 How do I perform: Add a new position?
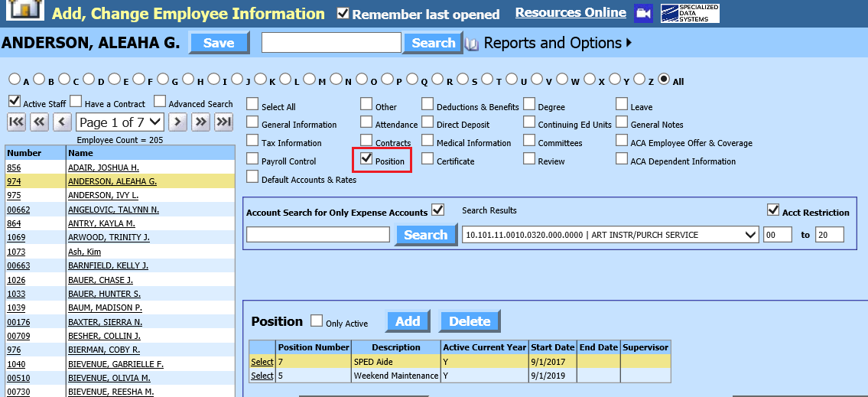pyautogui.click(x=408, y=321)
